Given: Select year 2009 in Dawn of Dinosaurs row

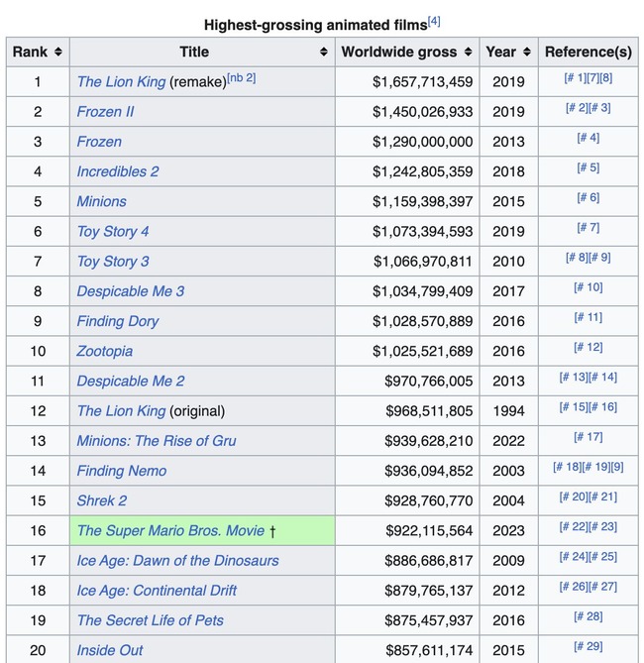Looking at the screenshot, I should coord(508,561).
